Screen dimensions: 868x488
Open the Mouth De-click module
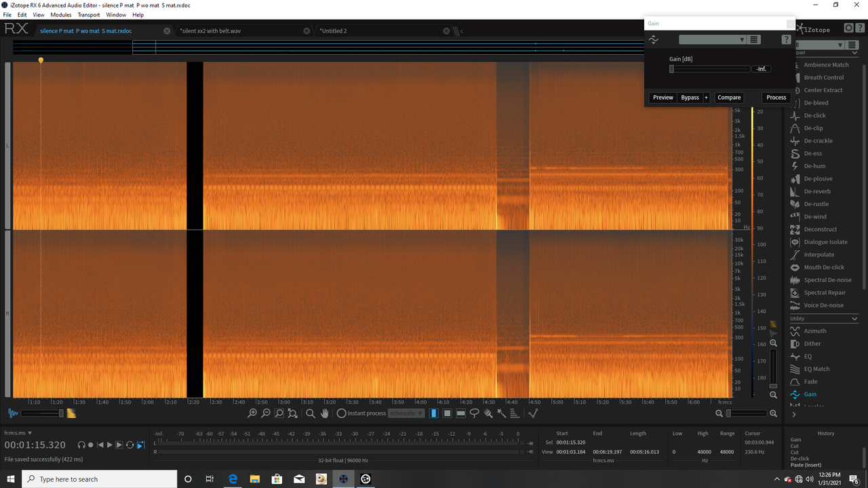(824, 267)
